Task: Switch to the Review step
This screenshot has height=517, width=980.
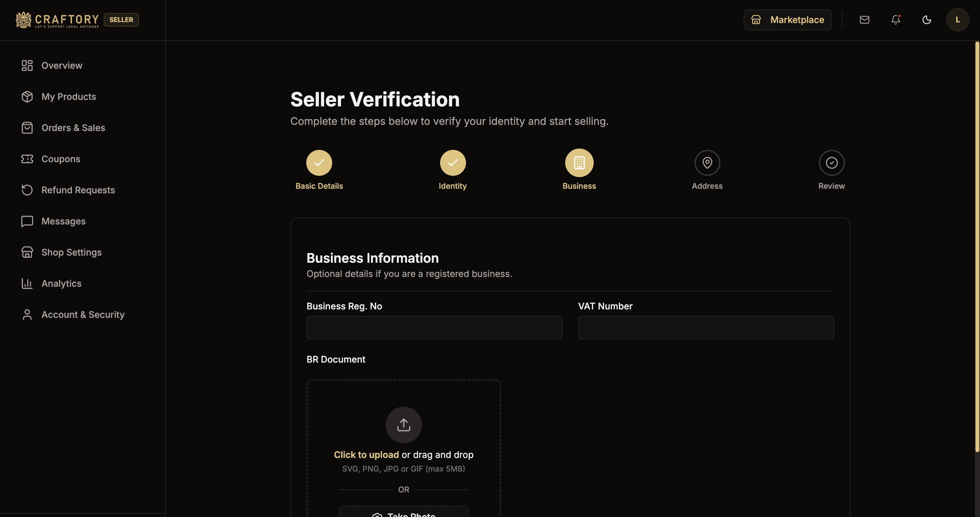Action: pos(831,162)
